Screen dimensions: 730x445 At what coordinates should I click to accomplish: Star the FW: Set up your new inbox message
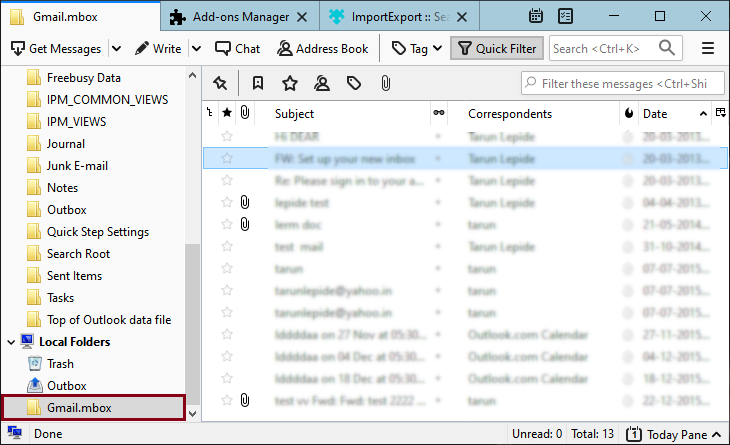227,158
